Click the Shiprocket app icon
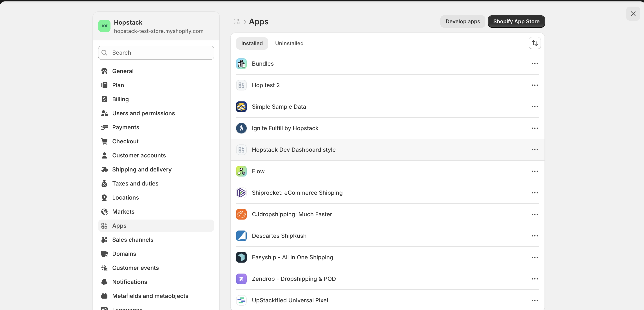Image resolution: width=644 pixels, height=310 pixels. click(241, 193)
